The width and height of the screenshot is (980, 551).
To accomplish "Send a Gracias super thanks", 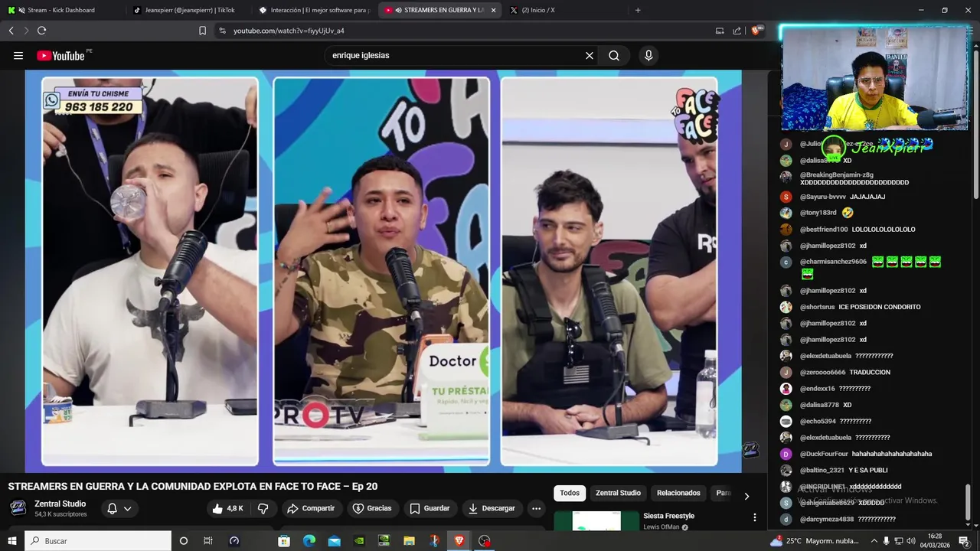I will pyautogui.click(x=372, y=508).
